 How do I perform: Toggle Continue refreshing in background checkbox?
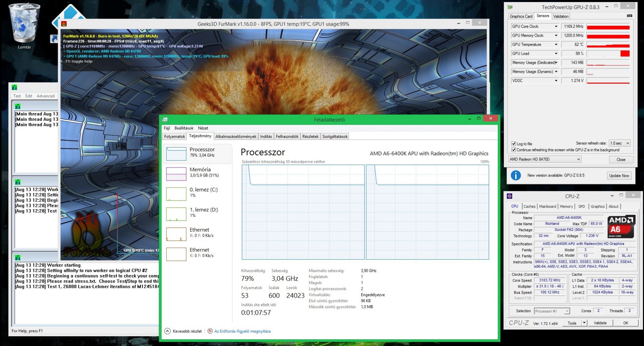point(514,150)
